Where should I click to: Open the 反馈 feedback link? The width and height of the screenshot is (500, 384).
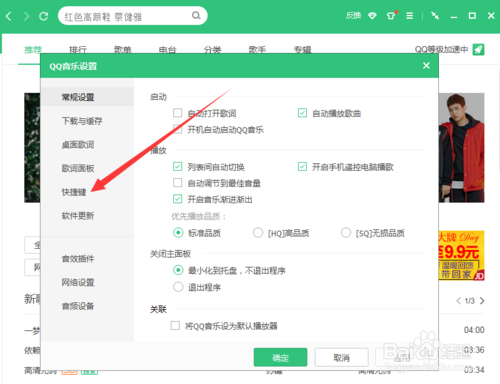coord(353,16)
